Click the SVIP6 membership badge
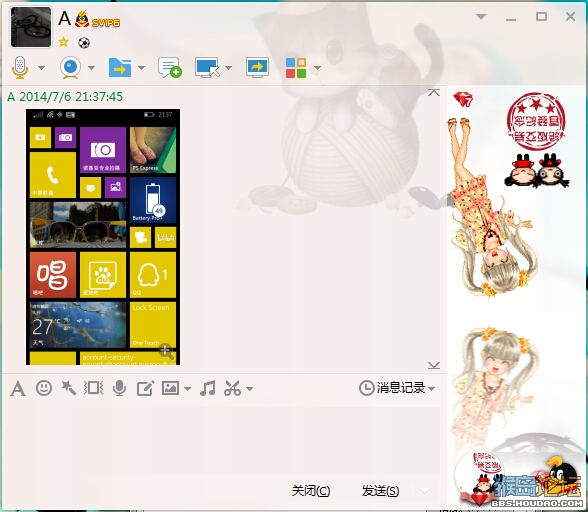The image size is (588, 512). coord(106,23)
